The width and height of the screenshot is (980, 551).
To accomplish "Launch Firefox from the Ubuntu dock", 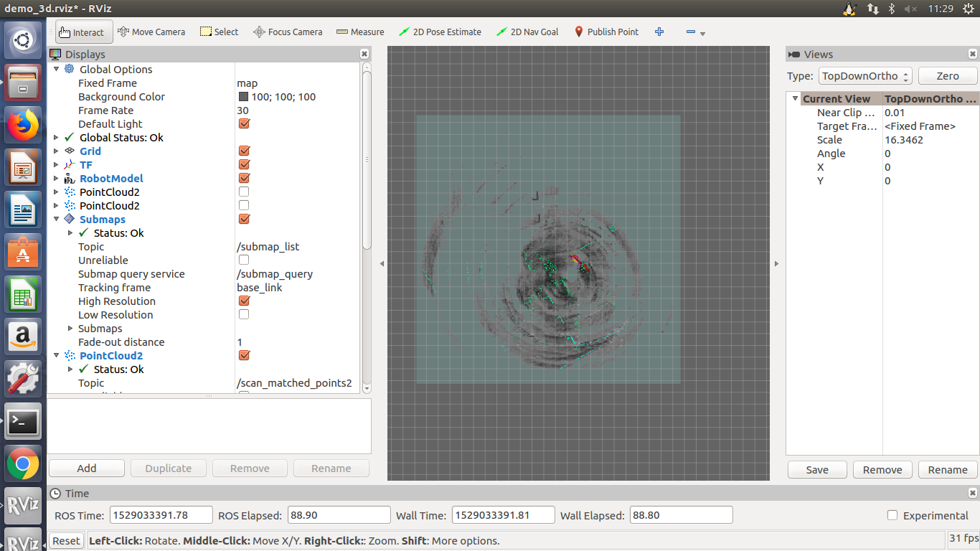I will coord(23,124).
